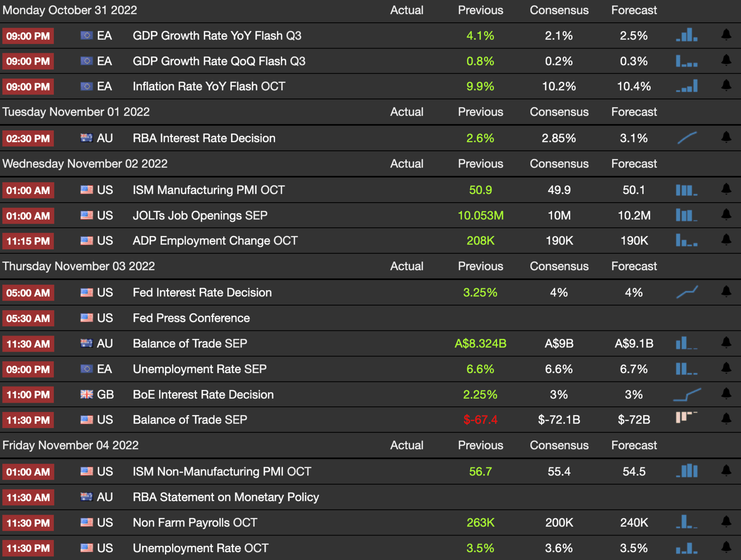
Task: Toggle alert bell for EA Unemployment Rate SEP
Action: click(726, 368)
